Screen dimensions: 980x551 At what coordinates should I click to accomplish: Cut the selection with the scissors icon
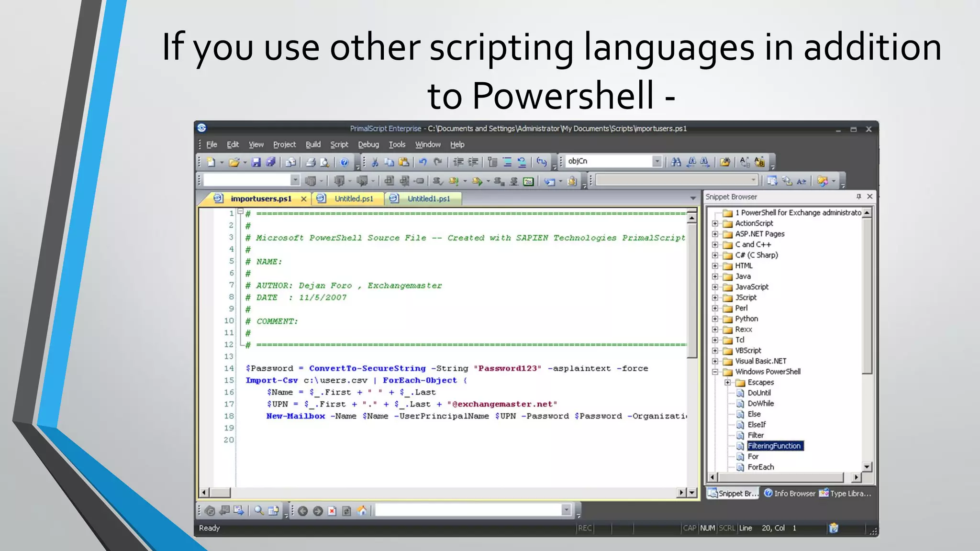[x=375, y=162]
